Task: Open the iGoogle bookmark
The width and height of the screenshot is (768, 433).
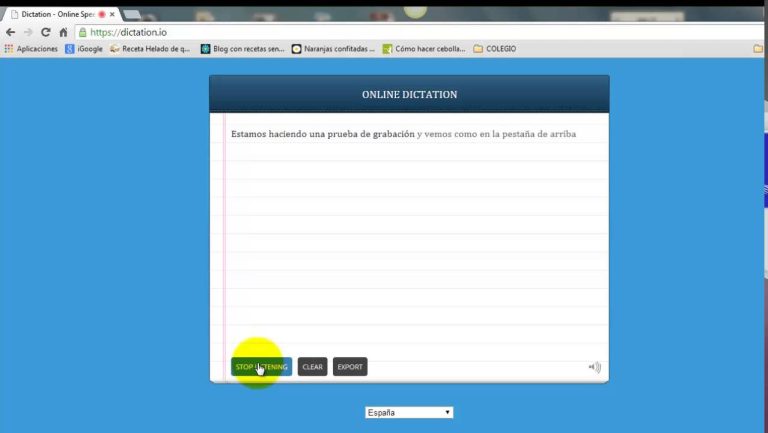Action: tap(84, 48)
